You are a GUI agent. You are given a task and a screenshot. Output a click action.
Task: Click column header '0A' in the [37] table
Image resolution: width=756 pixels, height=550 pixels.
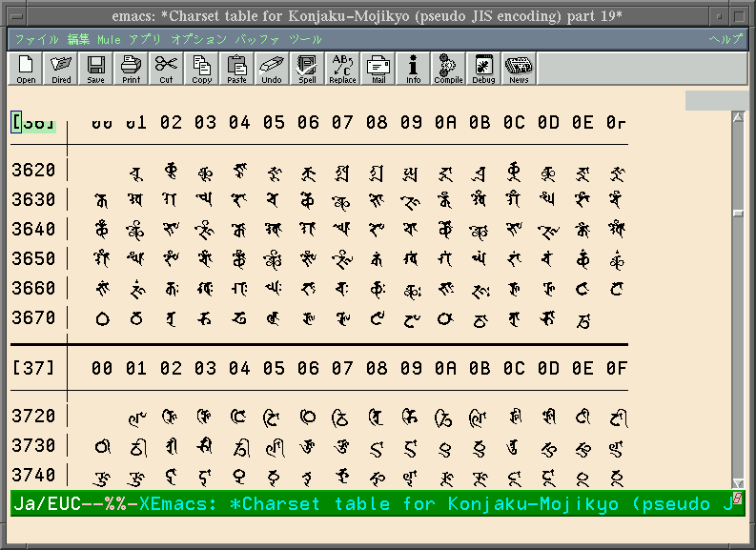[x=445, y=368]
